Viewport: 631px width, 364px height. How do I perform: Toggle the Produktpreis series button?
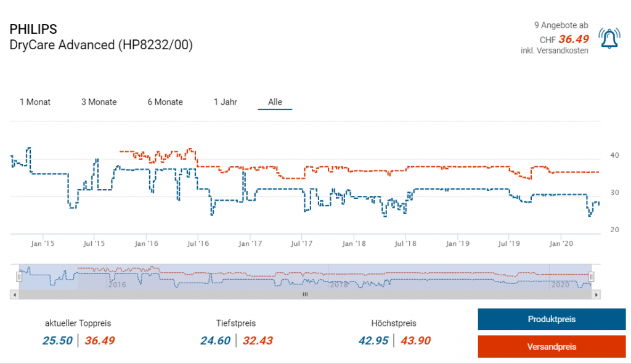click(x=552, y=319)
